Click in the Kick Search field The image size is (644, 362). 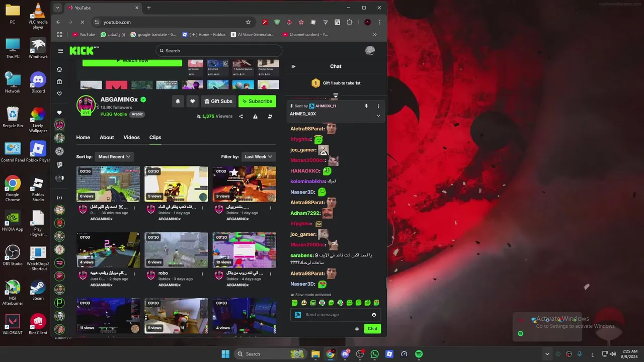coord(219,50)
